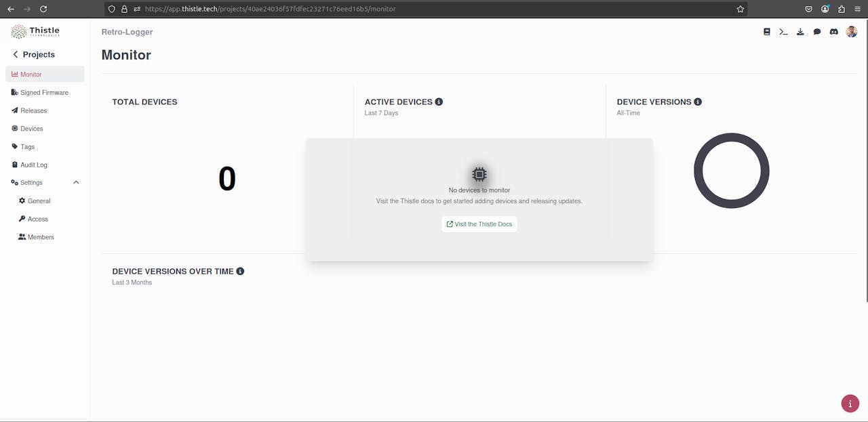Click the chip icon above No devices message
The height and width of the screenshot is (422, 868).
coord(479,174)
